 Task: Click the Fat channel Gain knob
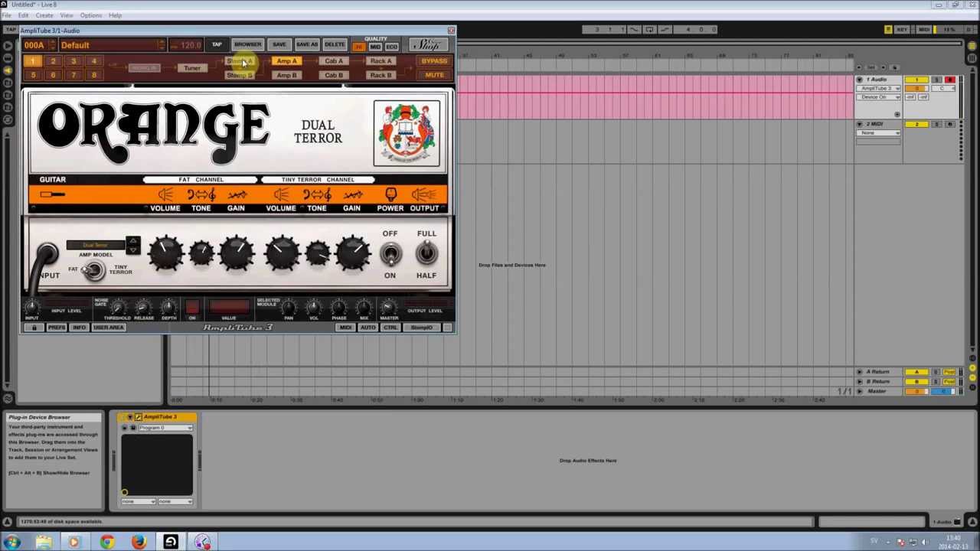(237, 253)
